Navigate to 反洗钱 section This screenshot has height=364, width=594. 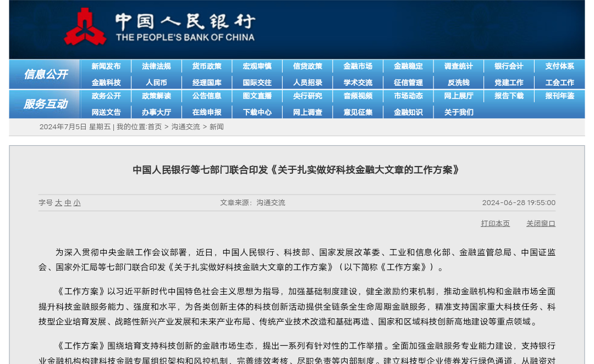coord(459,82)
